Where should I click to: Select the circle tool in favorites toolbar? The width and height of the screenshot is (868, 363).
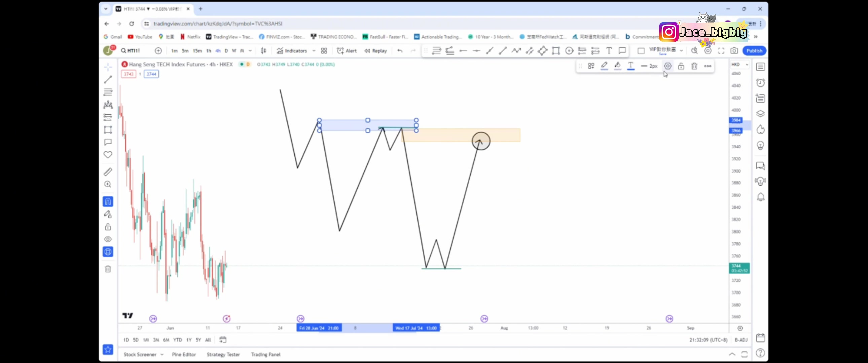pos(570,50)
